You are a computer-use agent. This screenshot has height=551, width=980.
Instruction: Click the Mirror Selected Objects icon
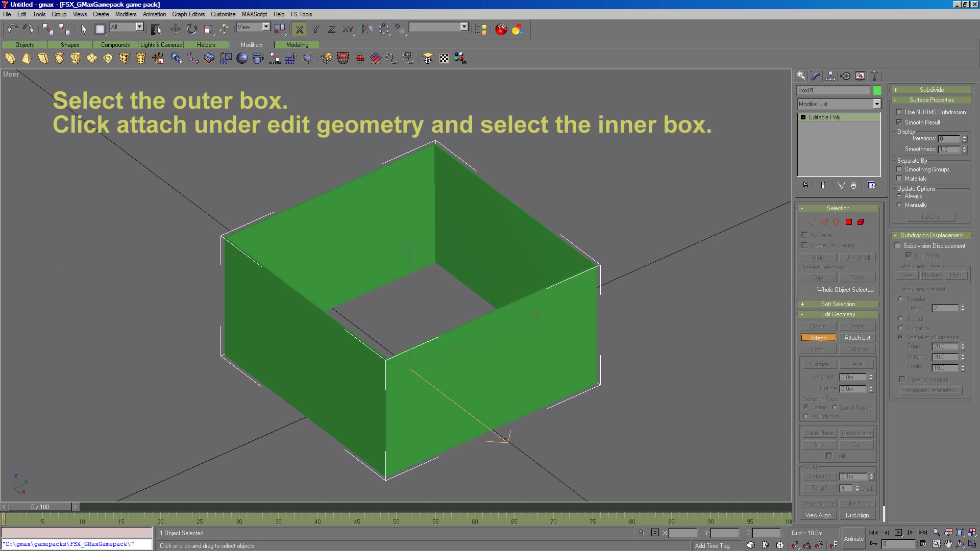click(x=367, y=29)
